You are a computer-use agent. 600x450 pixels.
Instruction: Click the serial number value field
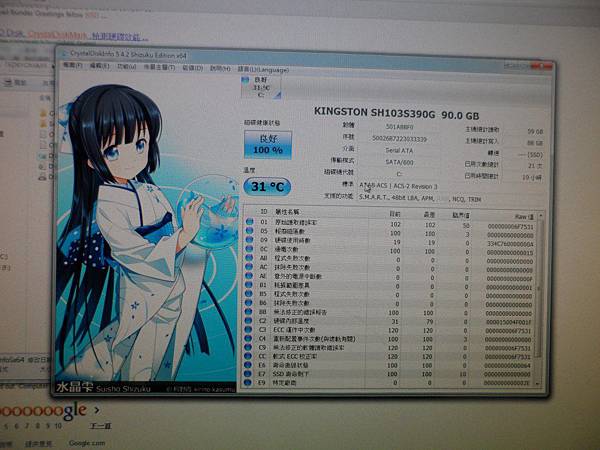click(399, 139)
